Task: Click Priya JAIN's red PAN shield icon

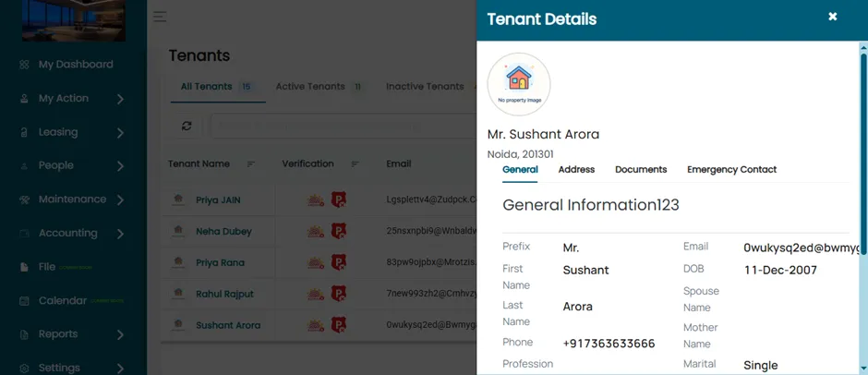Action: point(339,200)
